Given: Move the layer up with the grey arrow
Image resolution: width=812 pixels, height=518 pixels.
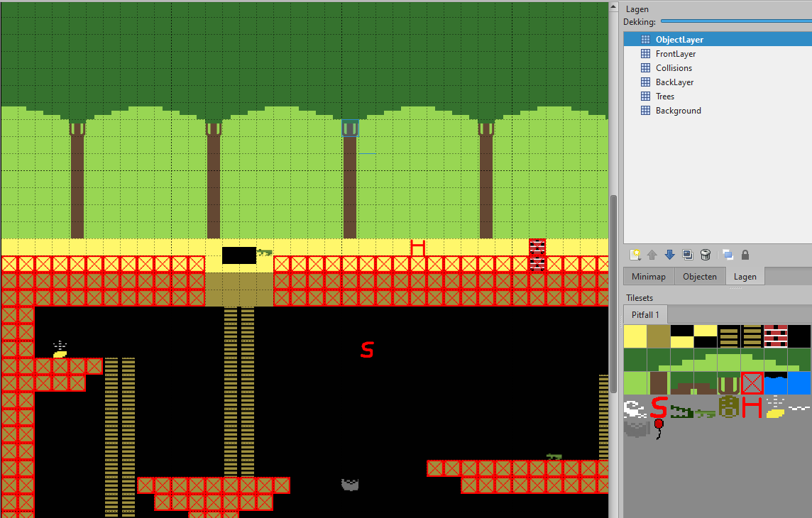Looking at the screenshot, I should click(652, 255).
